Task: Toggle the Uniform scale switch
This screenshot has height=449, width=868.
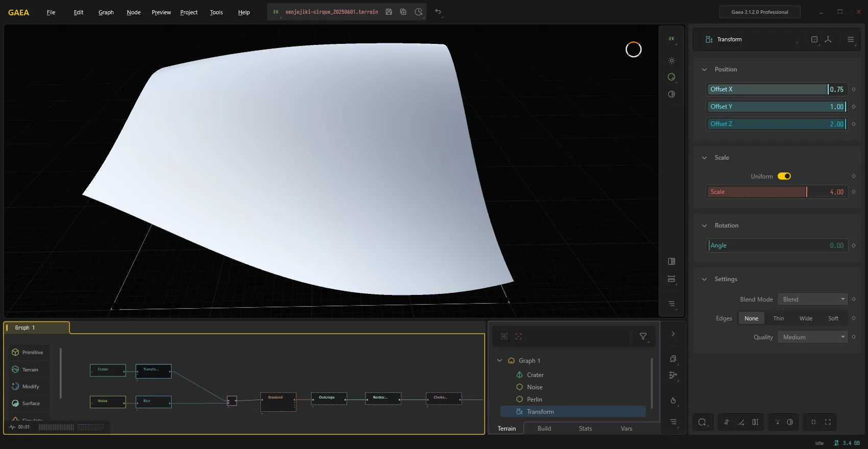Action: click(x=784, y=177)
